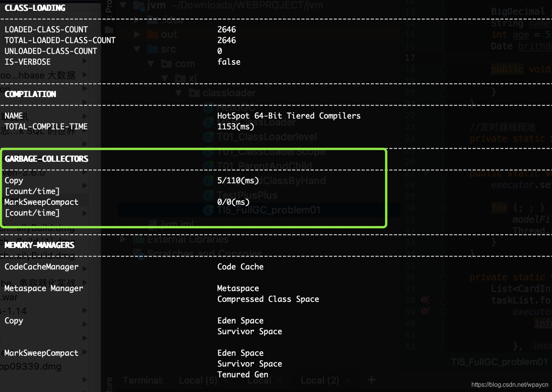Screen dimensions: 552x392
Task: Click the TOTAL-COMPILE-TIME label
Action: pos(46,126)
